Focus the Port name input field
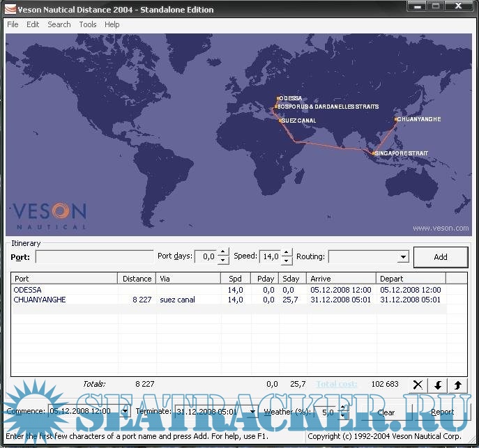Screen dimensions: 479x448 tap(94, 257)
